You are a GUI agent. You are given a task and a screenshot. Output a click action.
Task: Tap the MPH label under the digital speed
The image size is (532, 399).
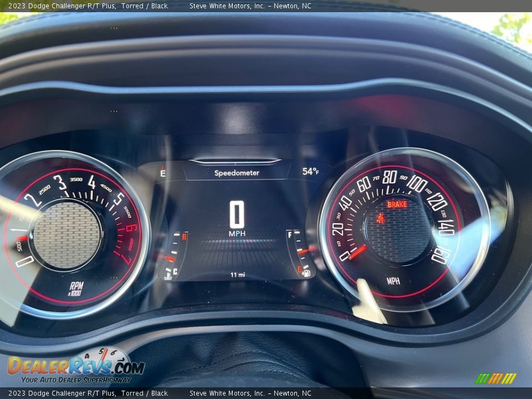237,234
